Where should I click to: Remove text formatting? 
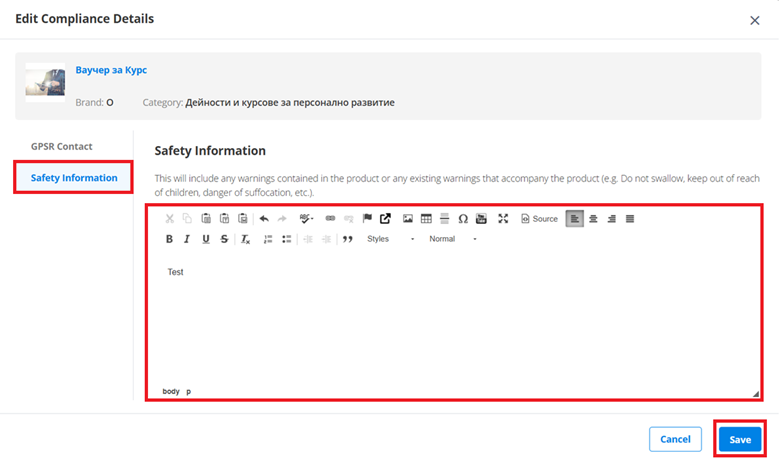pos(246,239)
